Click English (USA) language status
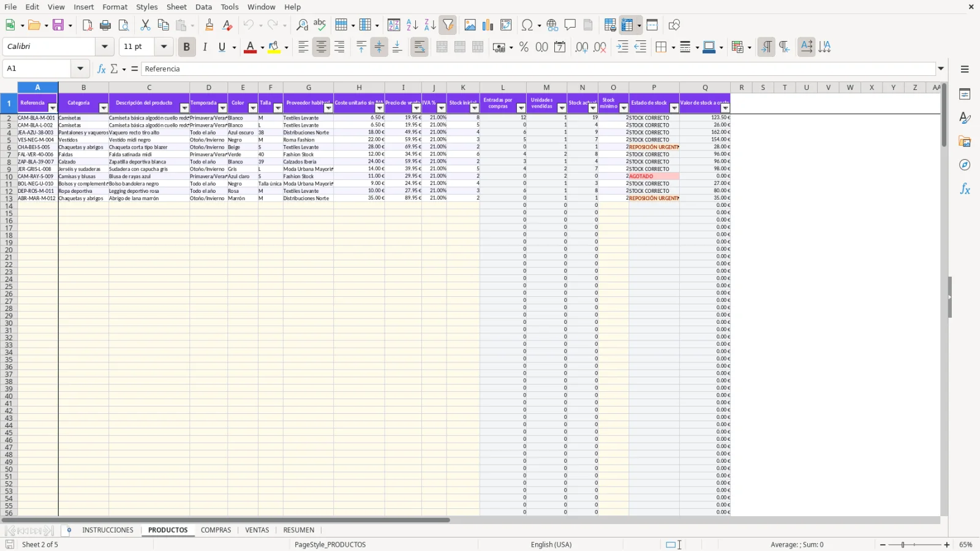The image size is (980, 551). [551, 545]
